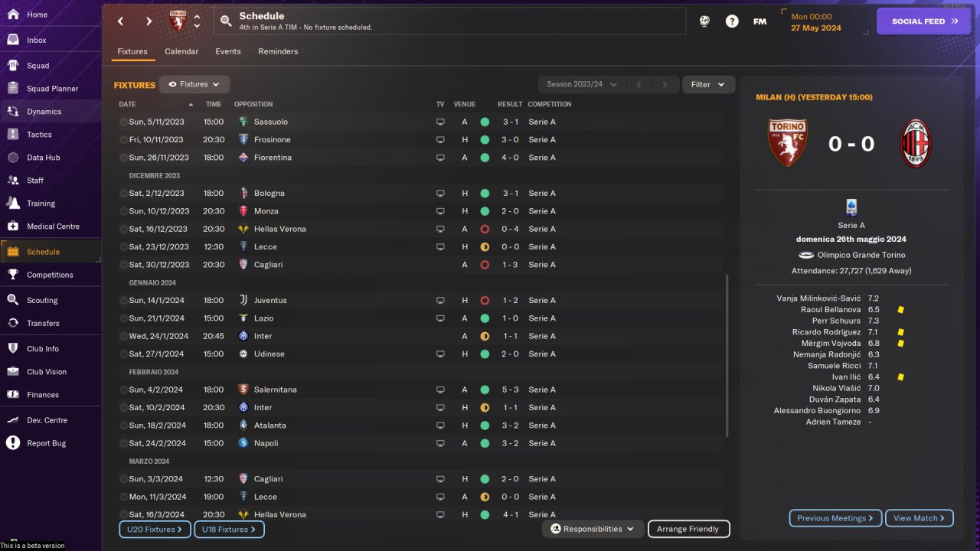Select the Fixtures tab

(132, 51)
